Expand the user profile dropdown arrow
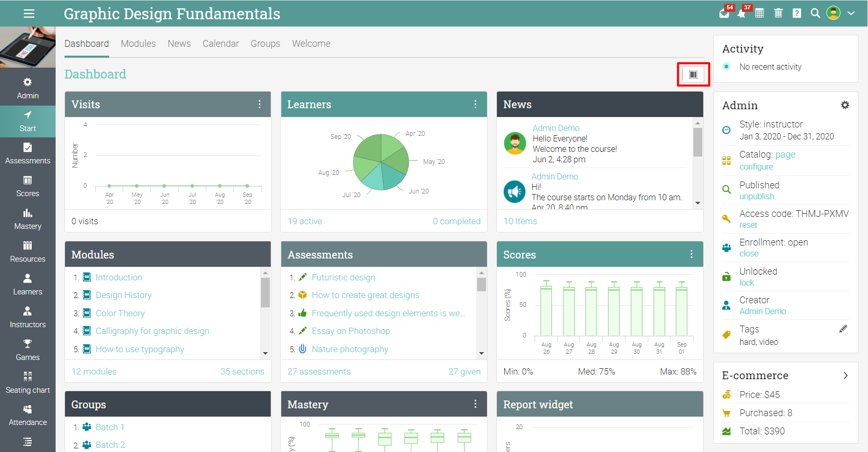 pos(851,14)
